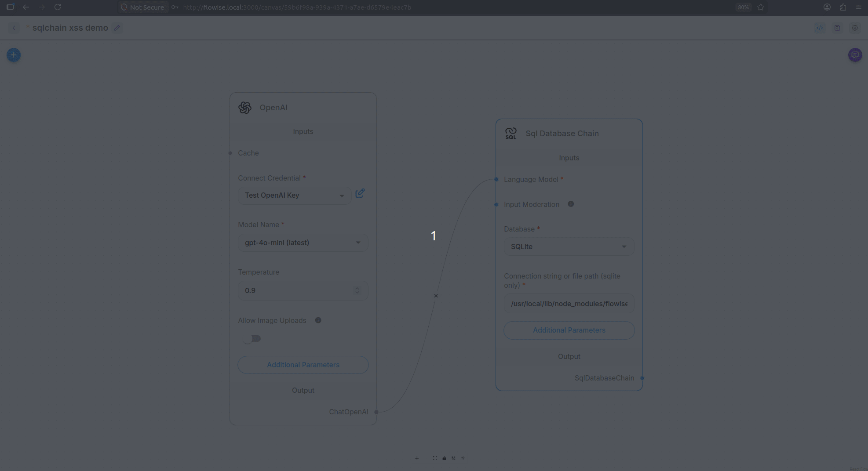Open the browser sidebar tabs icon
The height and width of the screenshot is (471, 868).
pos(10,7)
